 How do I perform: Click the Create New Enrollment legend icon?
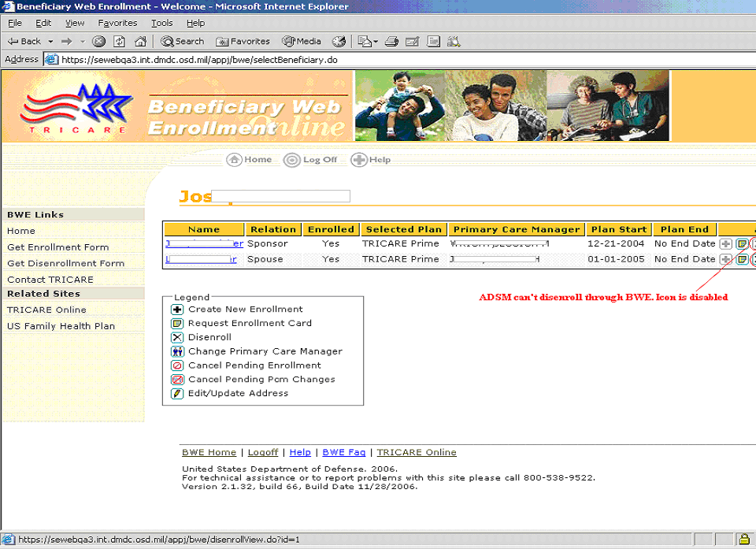coord(177,310)
